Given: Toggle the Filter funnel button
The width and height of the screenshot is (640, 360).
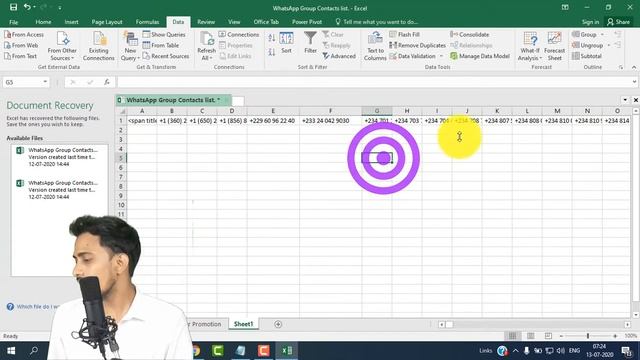Looking at the screenshot, I should point(311,43).
